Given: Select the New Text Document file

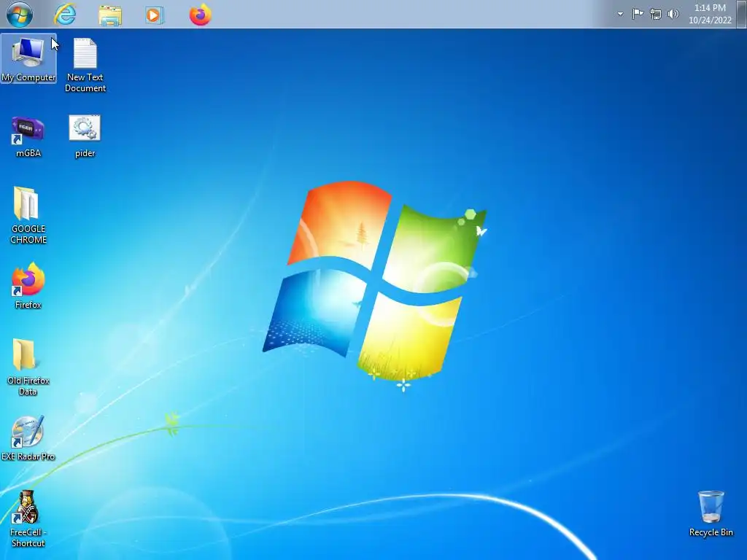Looking at the screenshot, I should coord(85,65).
